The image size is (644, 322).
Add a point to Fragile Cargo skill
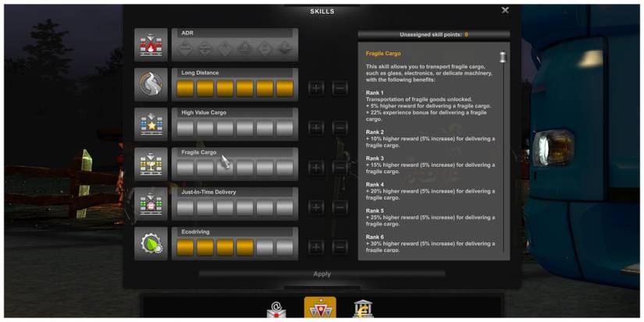[316, 168]
